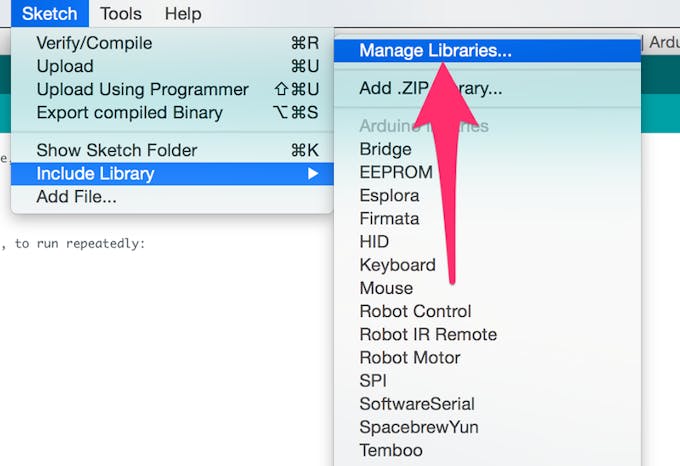Open the Sketch menu

pos(50,14)
